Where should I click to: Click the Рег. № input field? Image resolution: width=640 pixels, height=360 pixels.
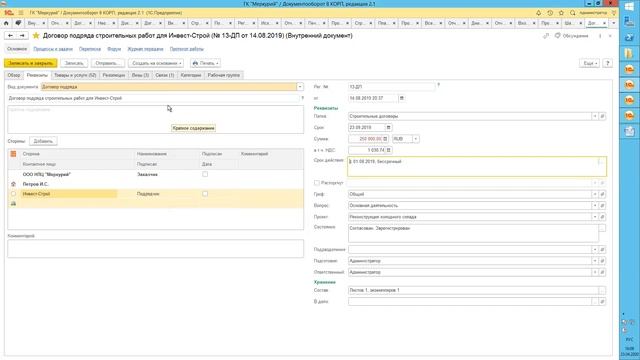tap(391, 87)
